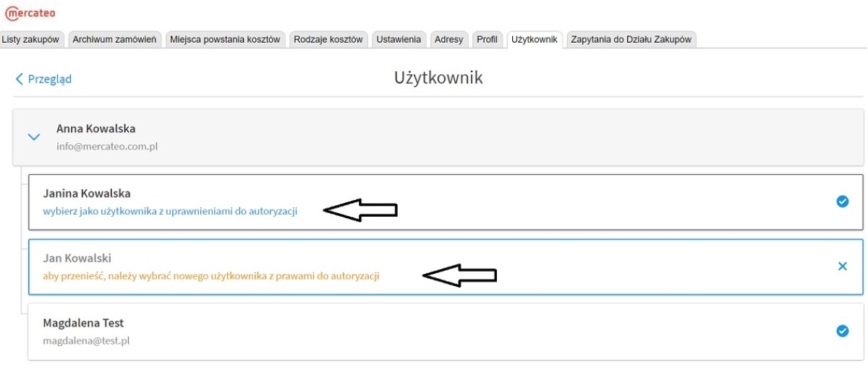Image resolution: width=868 pixels, height=375 pixels.
Task: Click the Anna Kowalska user name
Action: click(95, 129)
